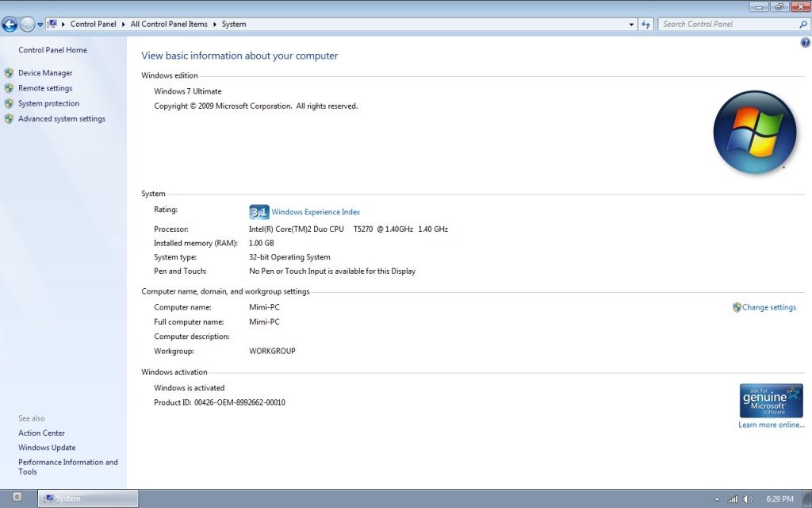Click the Show desktop strip at taskbar end
This screenshot has width=812, height=508.
pos(807,498)
